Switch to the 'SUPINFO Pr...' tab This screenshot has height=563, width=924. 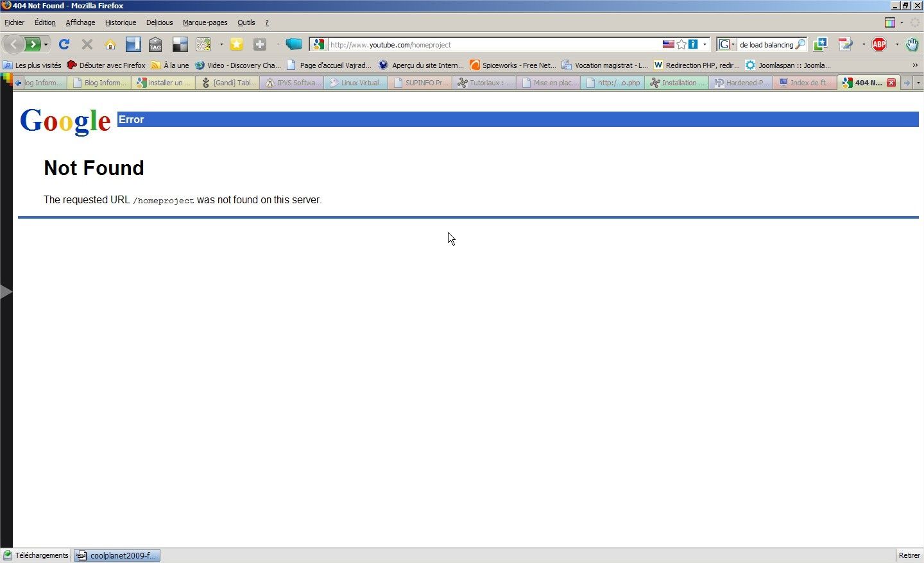tap(420, 83)
